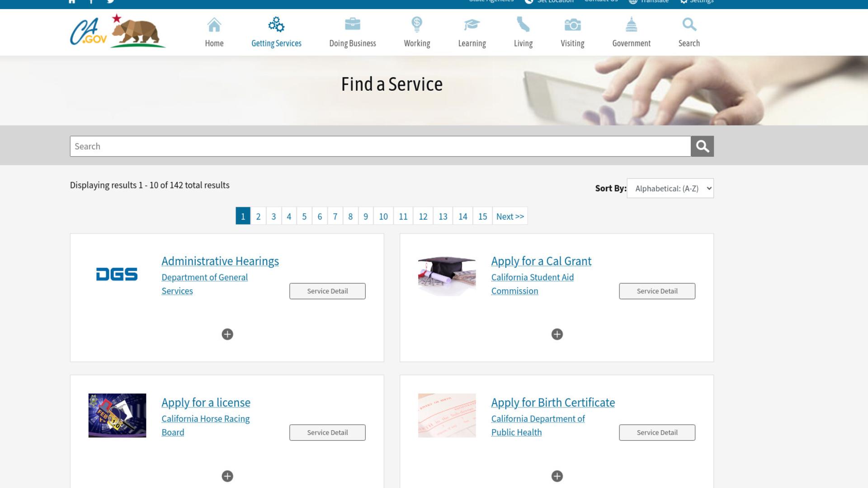Open Apply for a license link
This screenshot has height=488, width=868.
[x=206, y=403]
